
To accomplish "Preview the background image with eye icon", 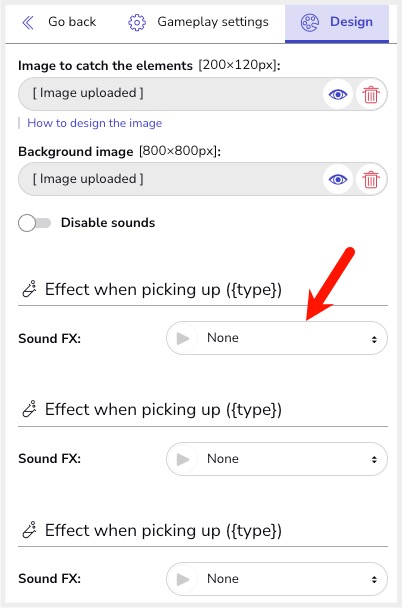I will [x=338, y=179].
